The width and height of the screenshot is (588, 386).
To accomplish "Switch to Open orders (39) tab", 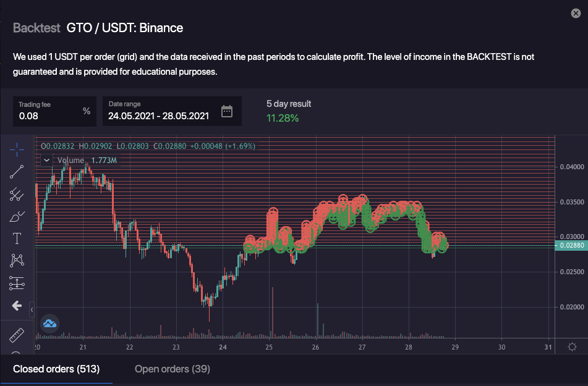I will point(173,369).
